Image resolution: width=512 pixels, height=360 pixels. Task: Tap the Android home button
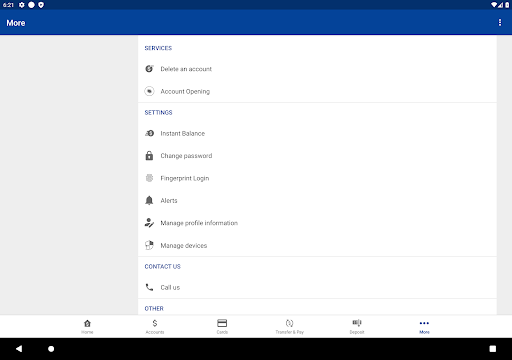click(x=51, y=349)
